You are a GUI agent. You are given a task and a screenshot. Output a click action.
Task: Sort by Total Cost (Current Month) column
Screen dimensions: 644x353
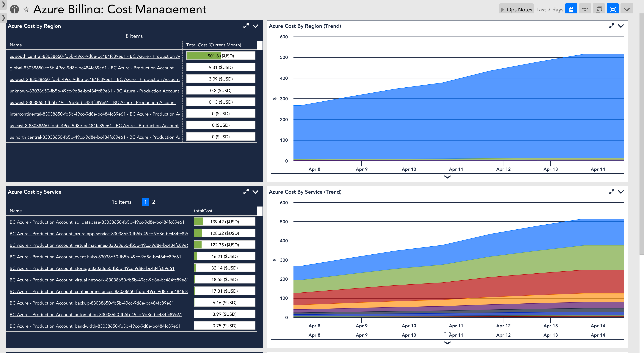[x=213, y=45]
